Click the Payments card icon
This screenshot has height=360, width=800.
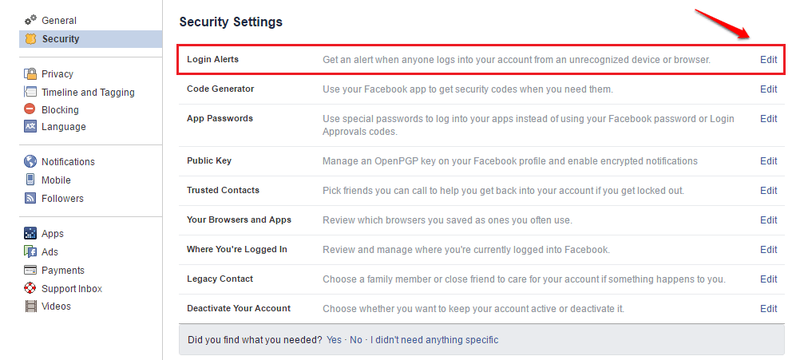31,270
